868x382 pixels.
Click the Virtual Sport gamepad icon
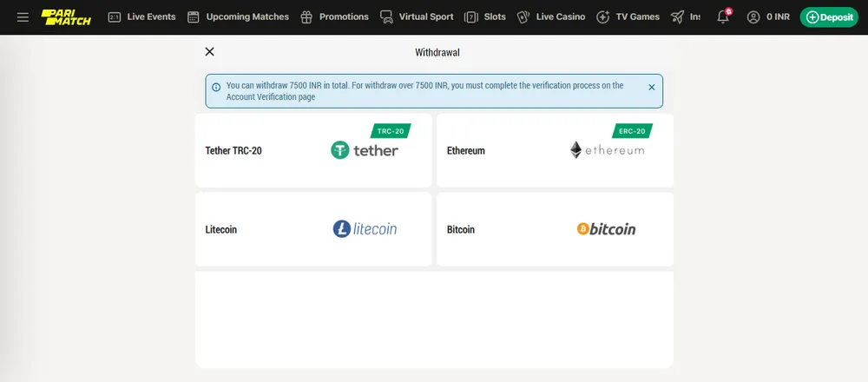pyautogui.click(x=386, y=17)
